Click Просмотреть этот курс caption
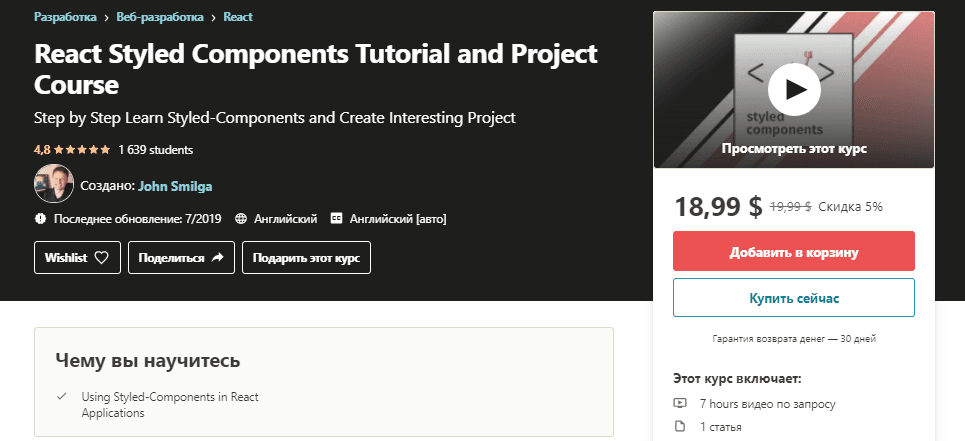 [x=794, y=149]
